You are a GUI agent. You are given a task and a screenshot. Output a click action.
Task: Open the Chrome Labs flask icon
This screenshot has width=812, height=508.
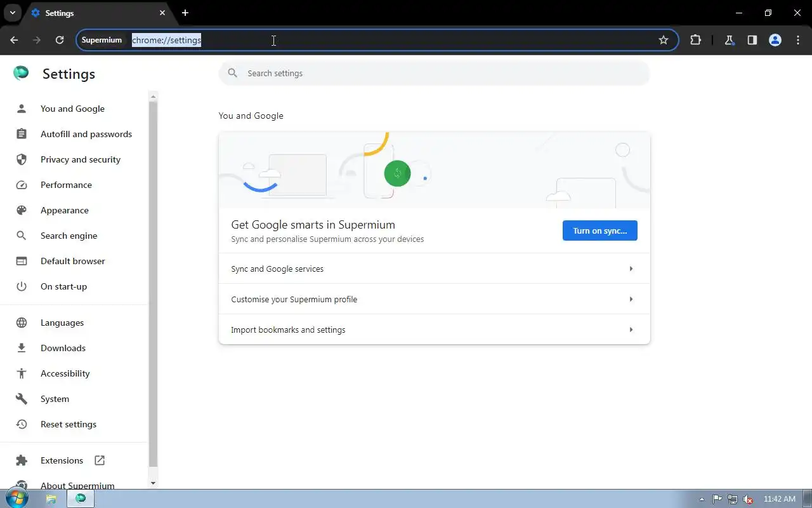730,40
